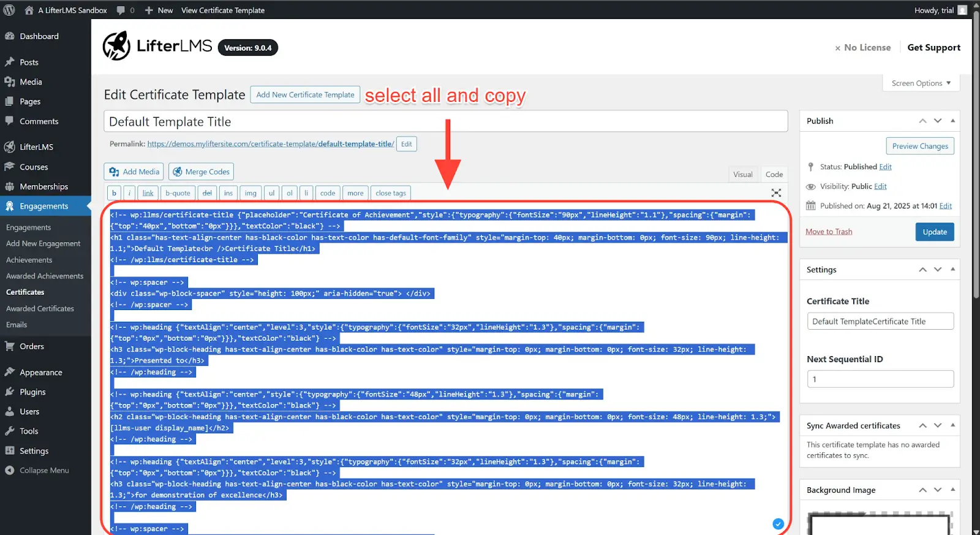Click the close tags button
Screen dimensions: 980x535
(391, 193)
